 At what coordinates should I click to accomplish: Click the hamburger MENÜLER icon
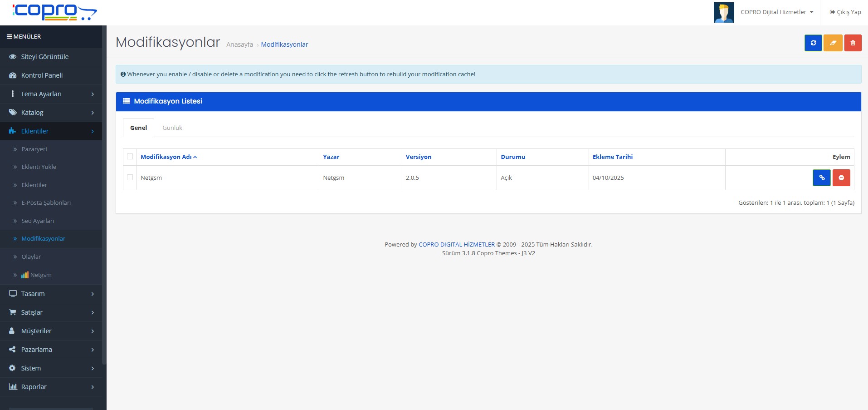coord(9,37)
